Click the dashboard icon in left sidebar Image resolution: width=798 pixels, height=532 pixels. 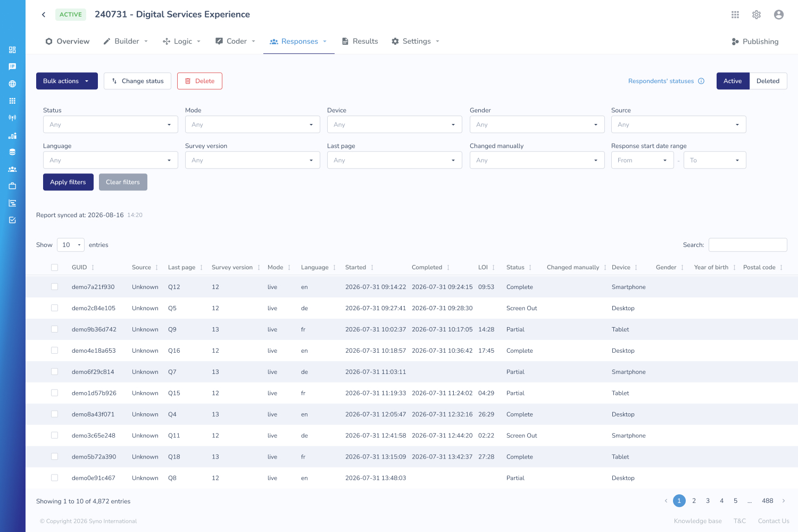tap(12, 50)
